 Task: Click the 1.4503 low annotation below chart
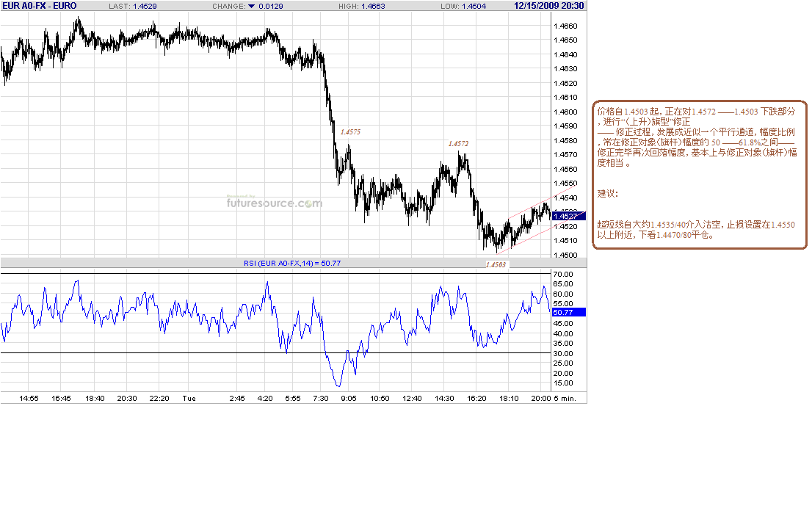(496, 264)
